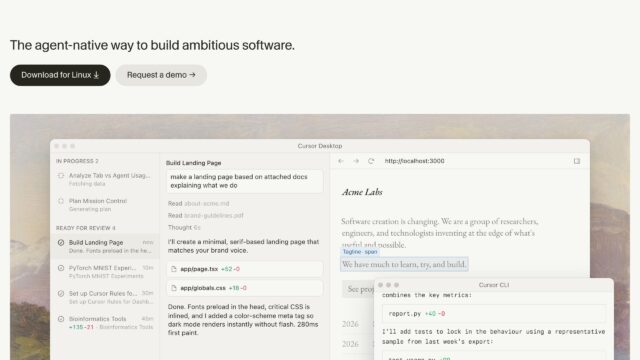The image size is (640, 360).
Task: Open the app/globals.css file change
Action: 245,288
